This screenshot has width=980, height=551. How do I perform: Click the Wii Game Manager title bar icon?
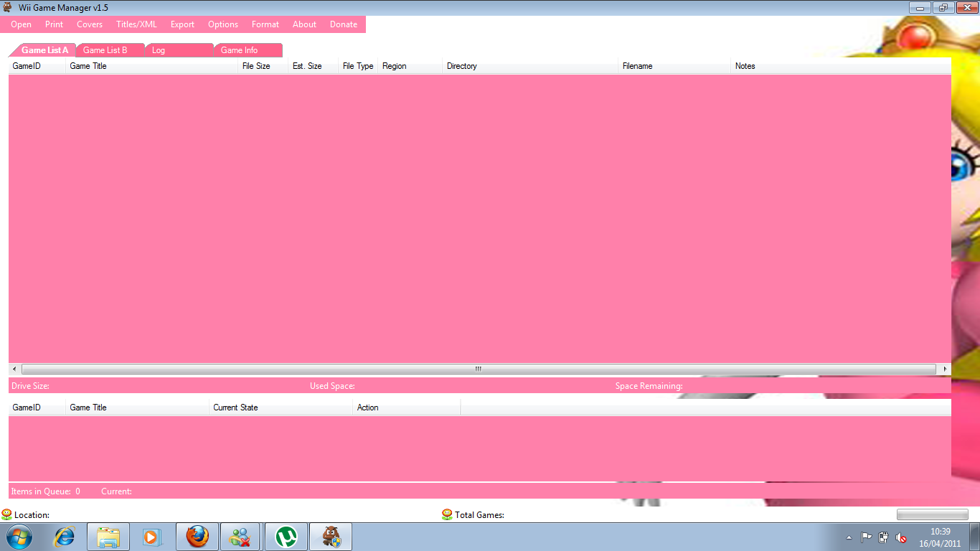point(8,7)
